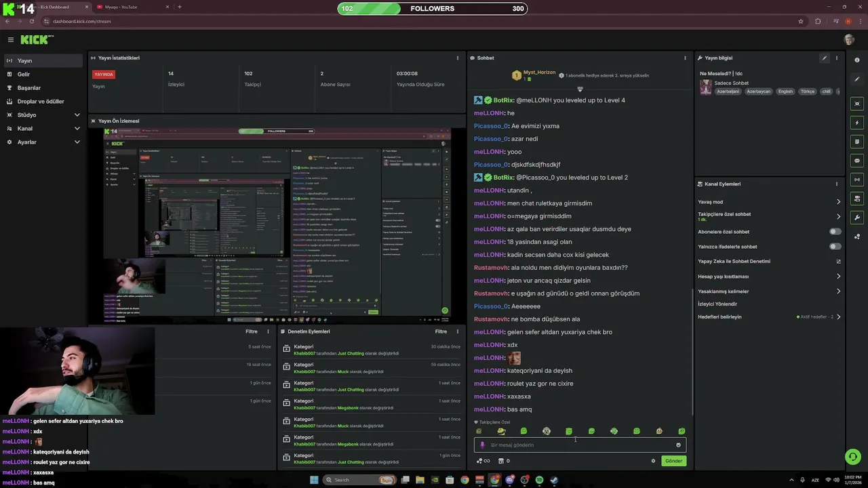Click username Myst_Horizon in chat banner
The height and width of the screenshot is (488, 868).
tap(539, 73)
